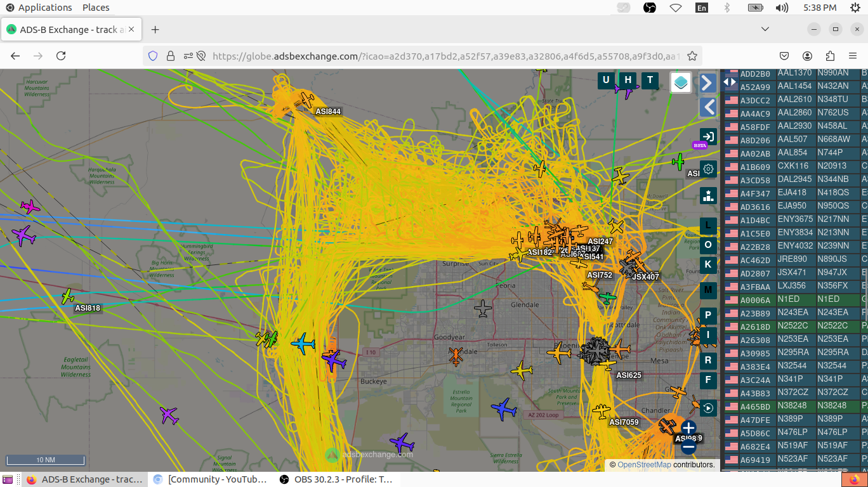Select highlighted row A0006A N1ED
This screenshot has width=868, height=487.
click(794, 299)
